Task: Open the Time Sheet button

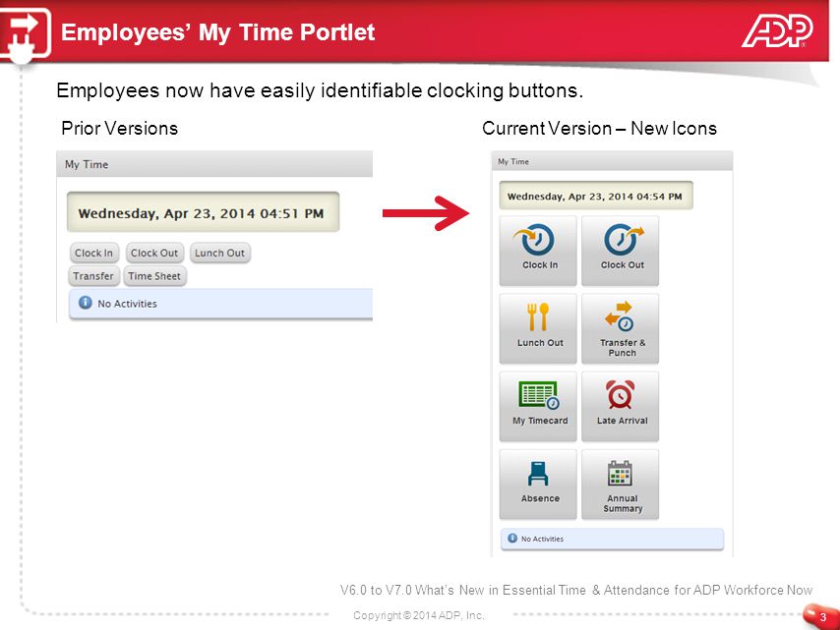Action: coord(154,276)
